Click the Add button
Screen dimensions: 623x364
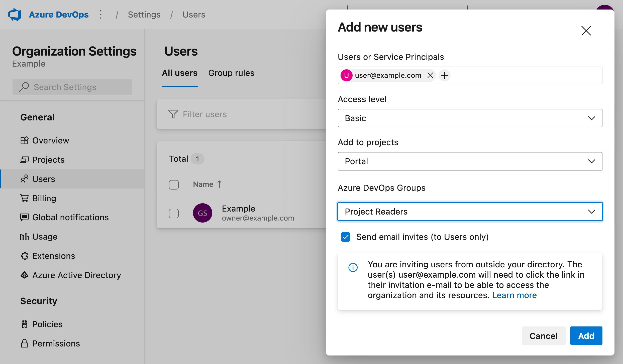586,336
